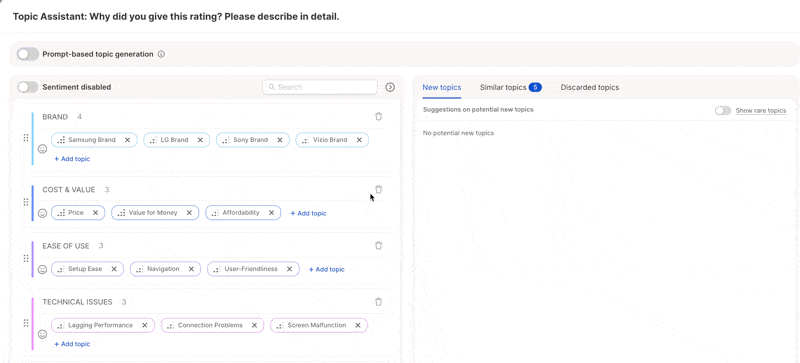The width and height of the screenshot is (800, 363).
Task: Click the Similar topics count badge 5
Action: click(535, 87)
